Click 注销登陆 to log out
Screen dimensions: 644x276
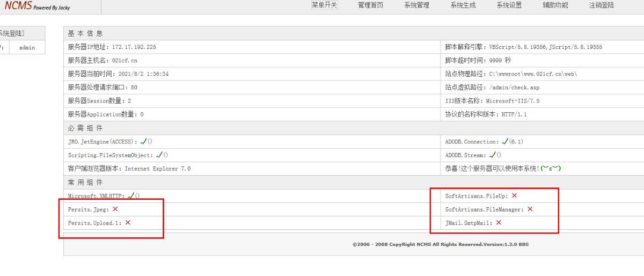point(602,5)
